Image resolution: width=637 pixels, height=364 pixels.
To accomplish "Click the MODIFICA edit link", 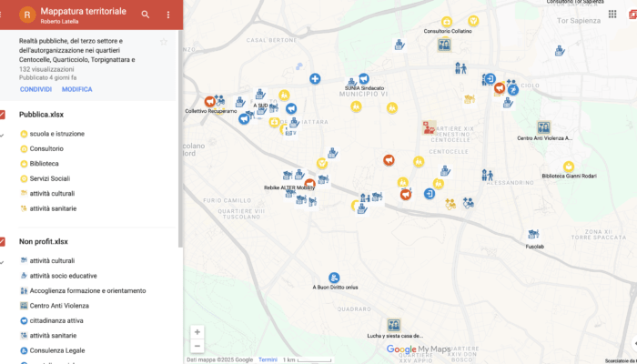I will pos(76,89).
